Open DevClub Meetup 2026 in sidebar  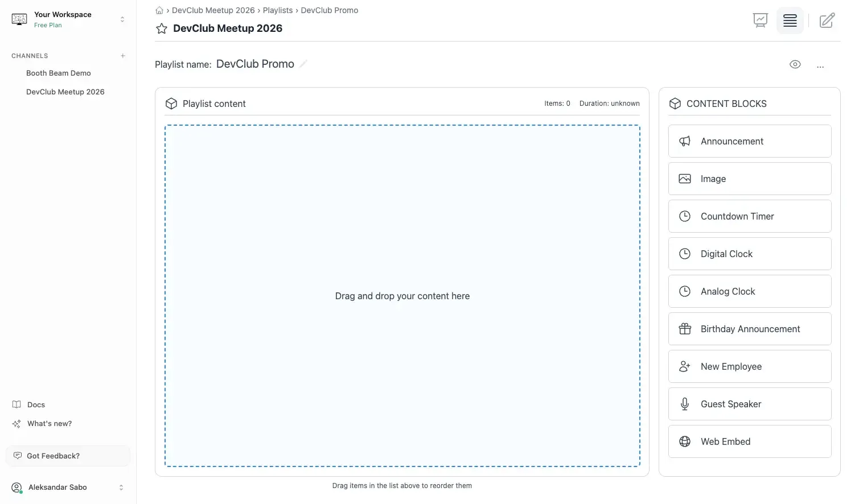[65, 92]
